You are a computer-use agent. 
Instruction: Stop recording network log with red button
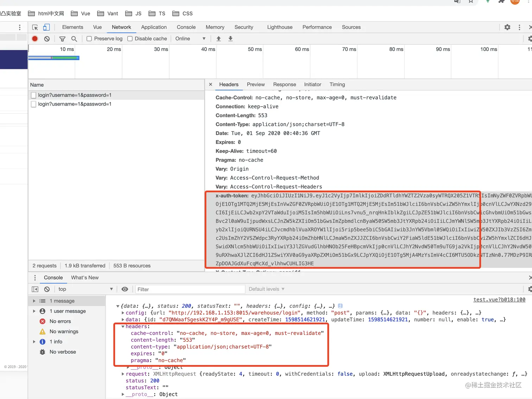point(35,39)
